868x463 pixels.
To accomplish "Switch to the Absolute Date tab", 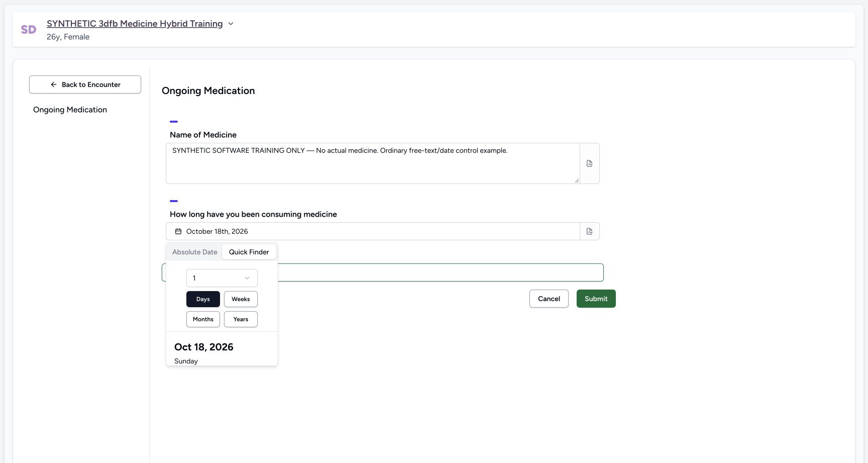I will [x=195, y=252].
